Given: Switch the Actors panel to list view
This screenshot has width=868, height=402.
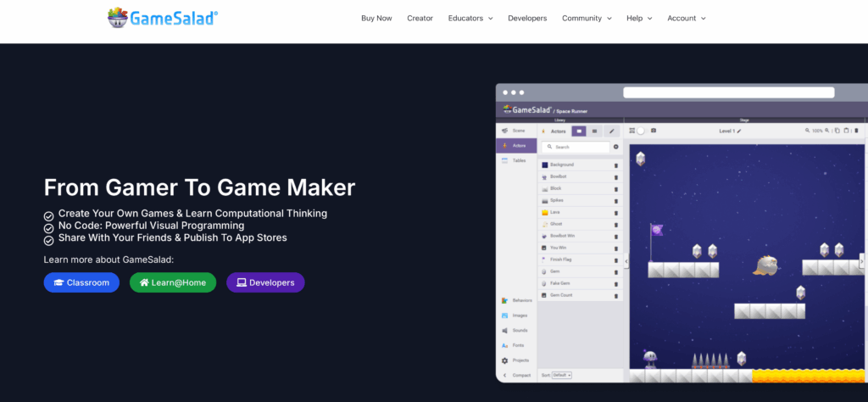Looking at the screenshot, I should (x=594, y=131).
